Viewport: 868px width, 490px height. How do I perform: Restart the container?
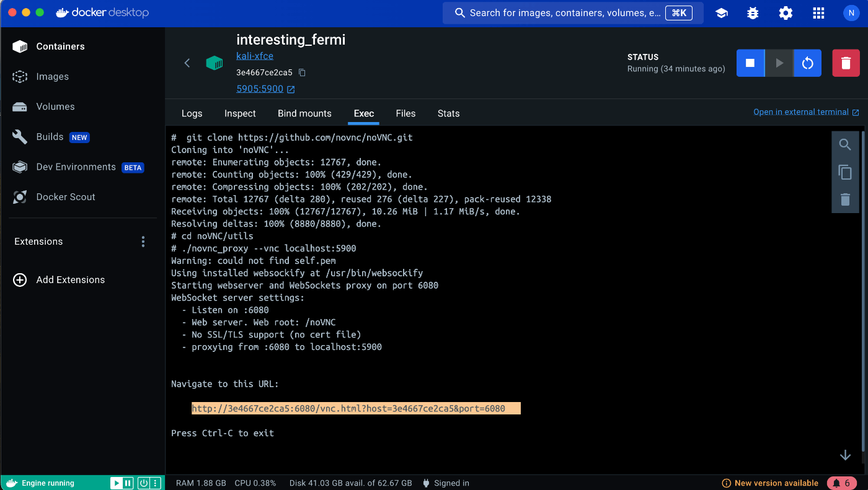[807, 63]
